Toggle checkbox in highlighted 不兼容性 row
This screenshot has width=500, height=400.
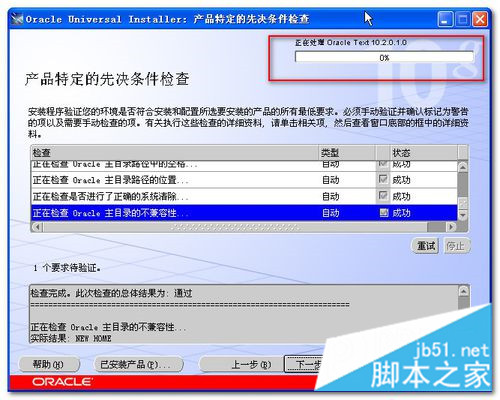click(384, 212)
